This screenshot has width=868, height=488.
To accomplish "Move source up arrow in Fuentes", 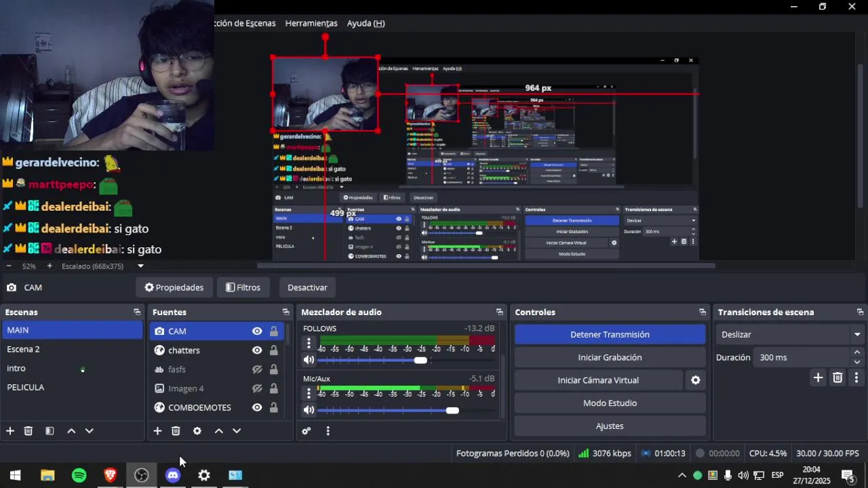I will coord(218,431).
